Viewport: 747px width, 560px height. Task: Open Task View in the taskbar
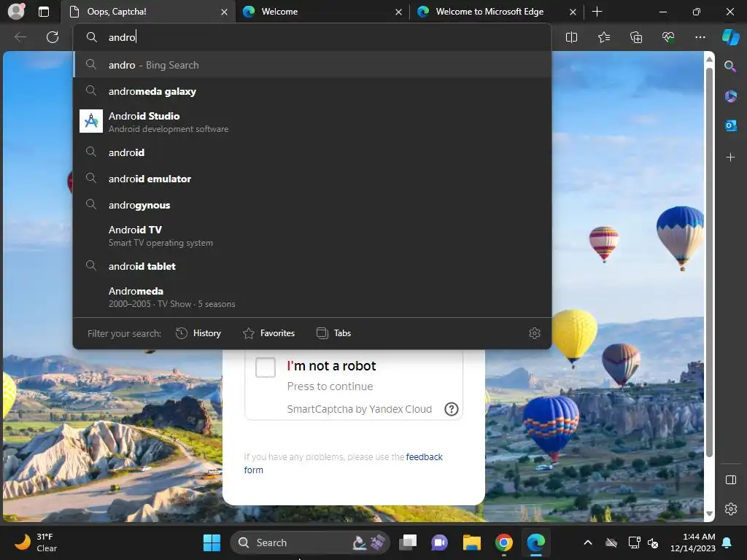[x=408, y=542]
